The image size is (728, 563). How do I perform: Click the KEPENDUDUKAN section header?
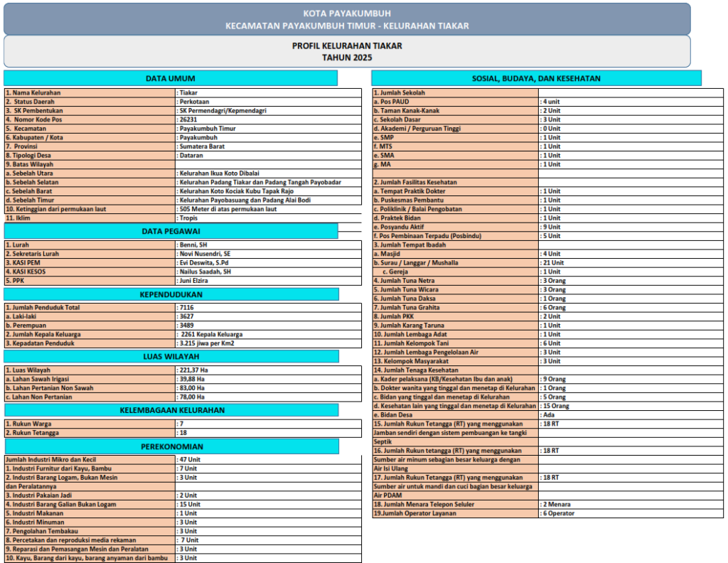[x=171, y=294]
